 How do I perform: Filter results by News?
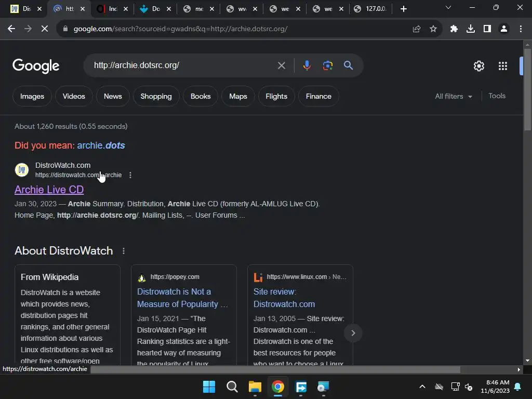click(x=113, y=96)
